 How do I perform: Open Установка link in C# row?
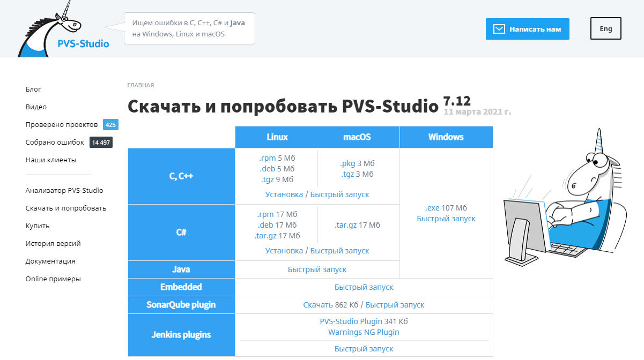coord(284,251)
